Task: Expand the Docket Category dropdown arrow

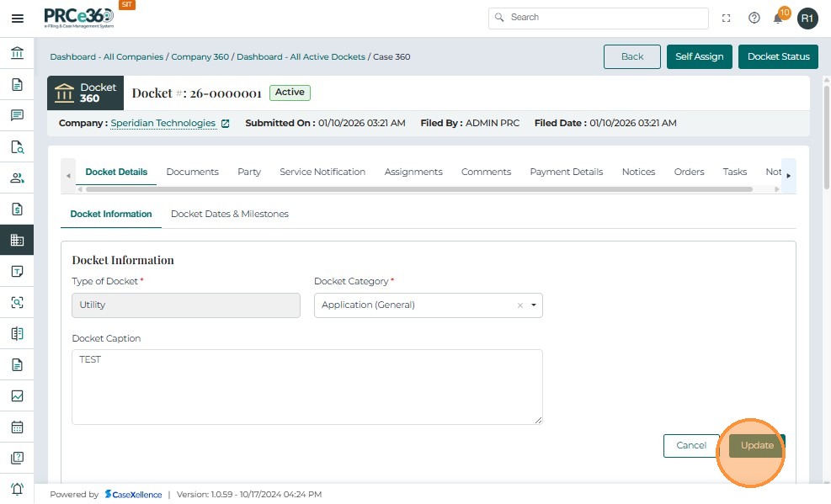Action: coord(534,305)
